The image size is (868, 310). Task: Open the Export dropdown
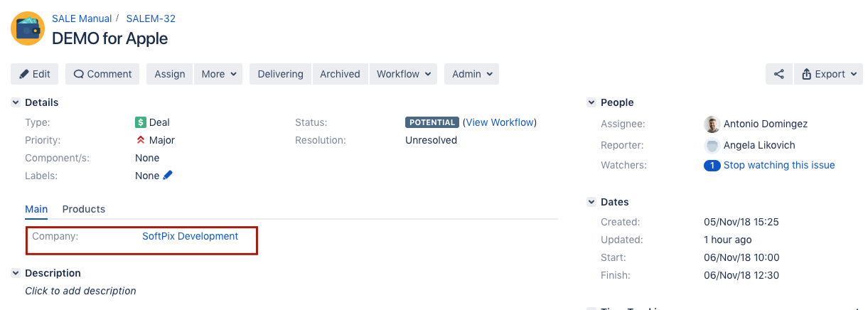pyautogui.click(x=828, y=74)
